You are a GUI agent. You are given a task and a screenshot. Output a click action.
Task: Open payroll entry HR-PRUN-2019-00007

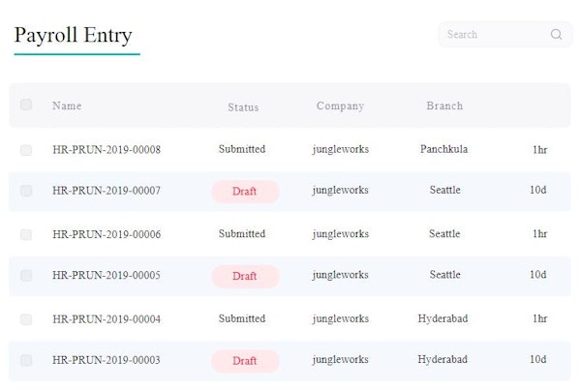tap(107, 191)
